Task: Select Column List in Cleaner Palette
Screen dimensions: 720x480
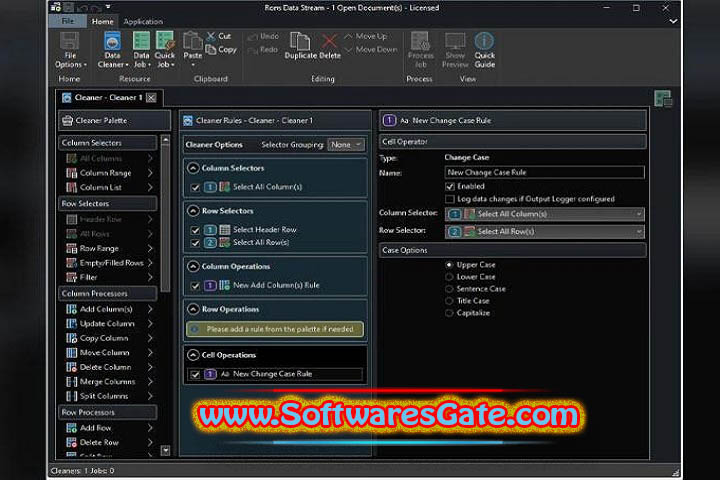Action: 109,187
